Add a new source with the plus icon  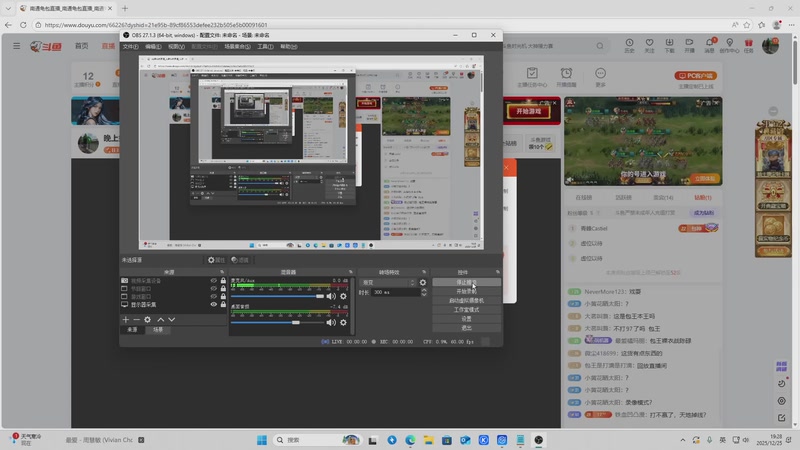126,319
